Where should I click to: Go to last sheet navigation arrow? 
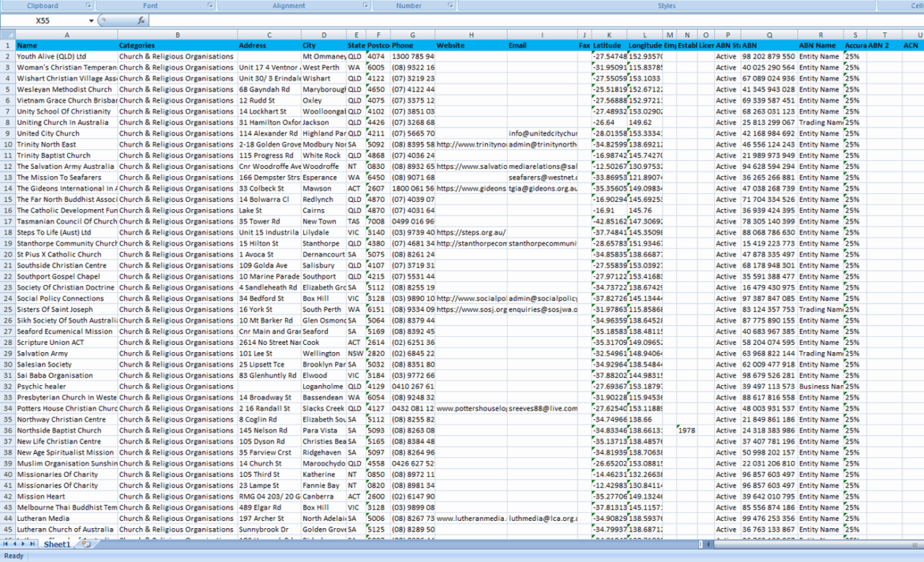coord(34,544)
